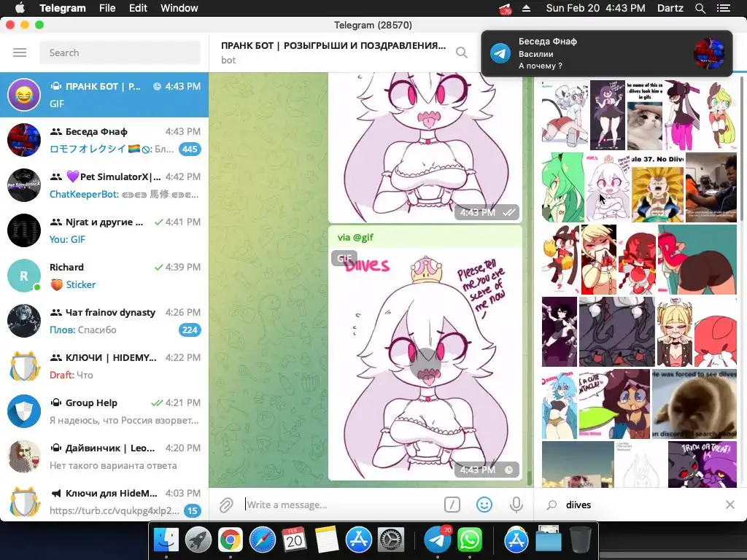
Task: Open Telegram dock icon with badge
Action: 438,540
